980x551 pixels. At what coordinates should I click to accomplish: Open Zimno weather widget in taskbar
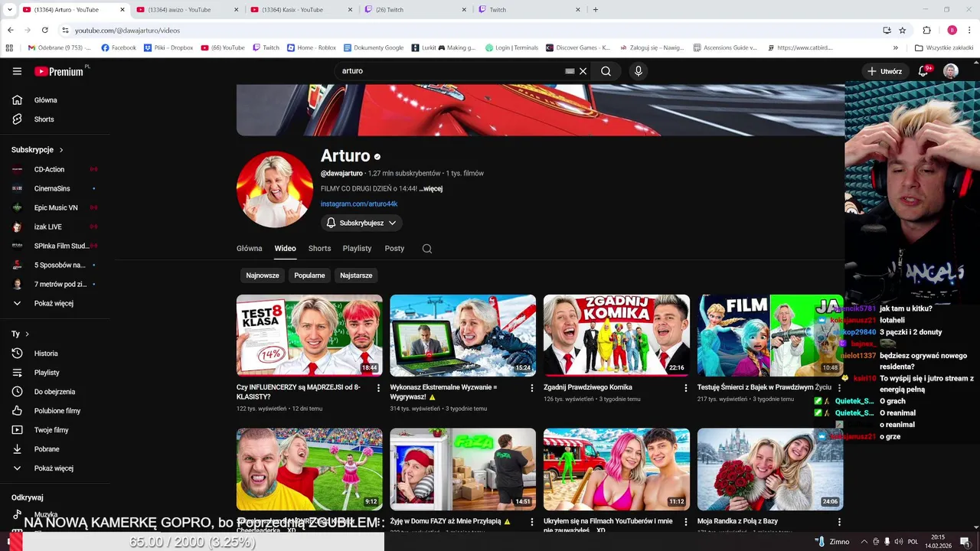tap(832, 542)
